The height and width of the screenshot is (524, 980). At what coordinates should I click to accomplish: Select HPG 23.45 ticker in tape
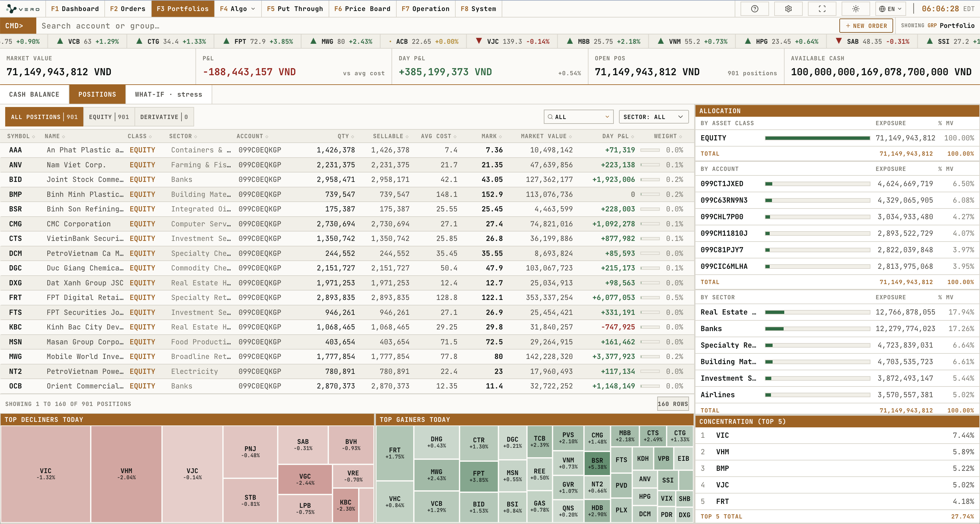click(x=781, y=42)
